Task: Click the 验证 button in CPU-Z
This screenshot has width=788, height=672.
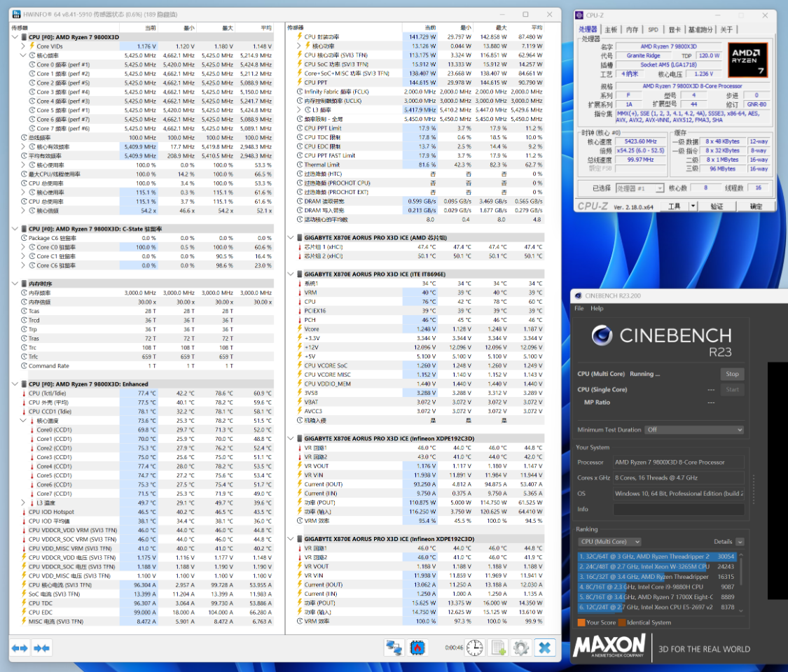Action: [x=717, y=206]
